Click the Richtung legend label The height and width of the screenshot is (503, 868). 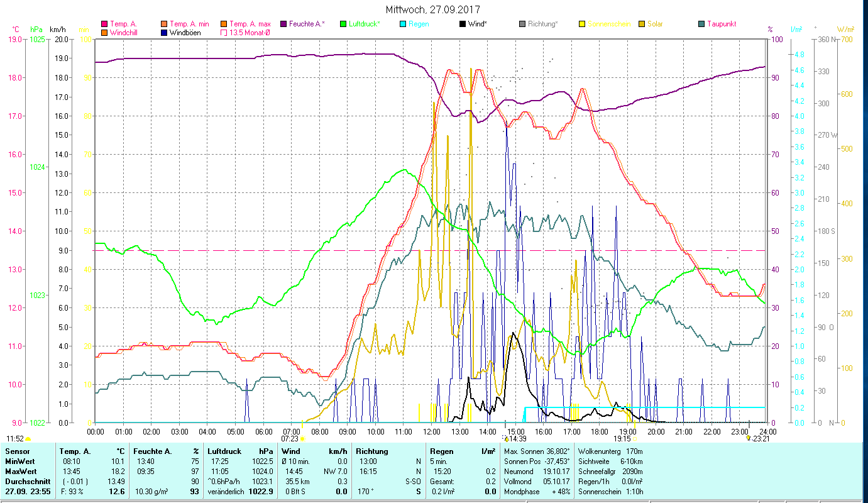(x=542, y=24)
